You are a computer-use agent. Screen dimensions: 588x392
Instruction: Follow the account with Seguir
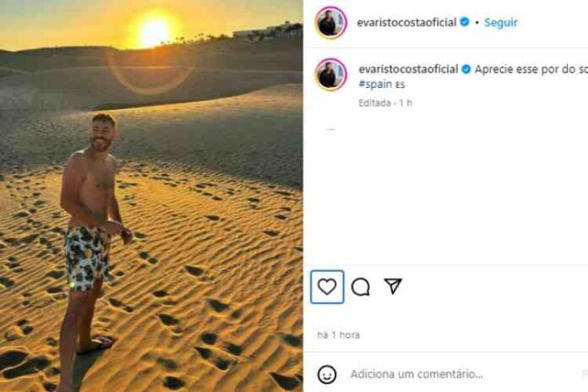[501, 23]
